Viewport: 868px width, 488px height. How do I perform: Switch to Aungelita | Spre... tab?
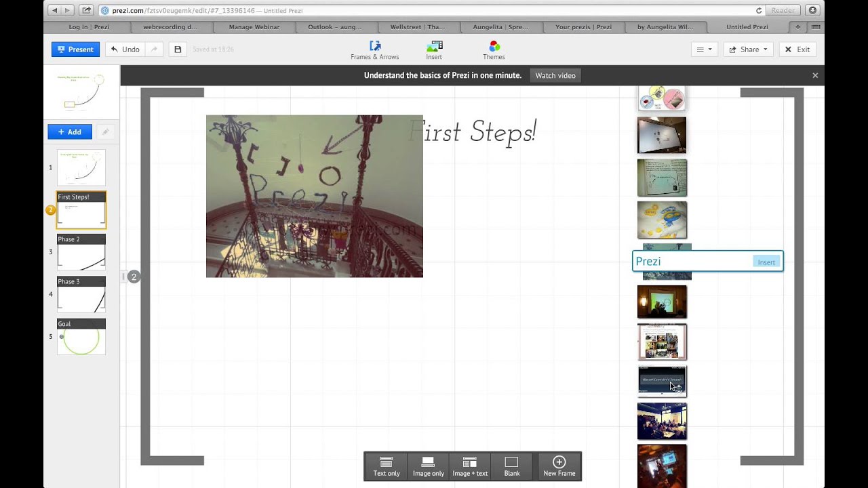click(x=500, y=27)
